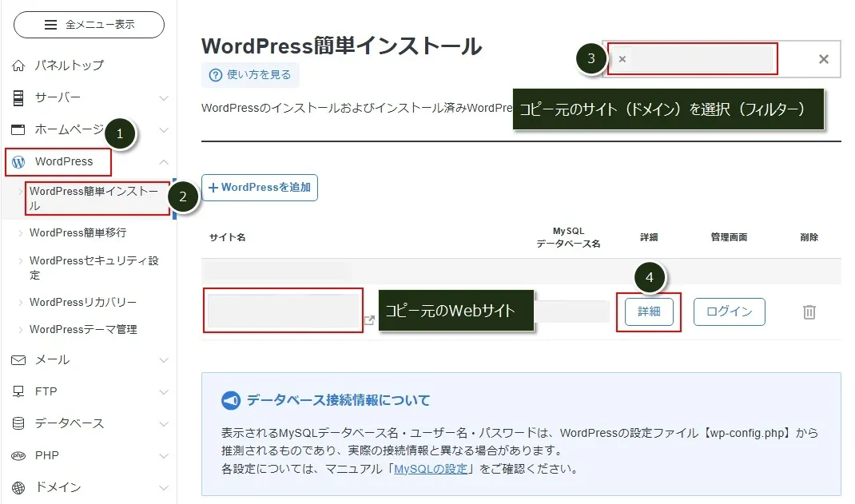Click the データベース接続情報について heading
The width and height of the screenshot is (855, 504).
click(338, 400)
